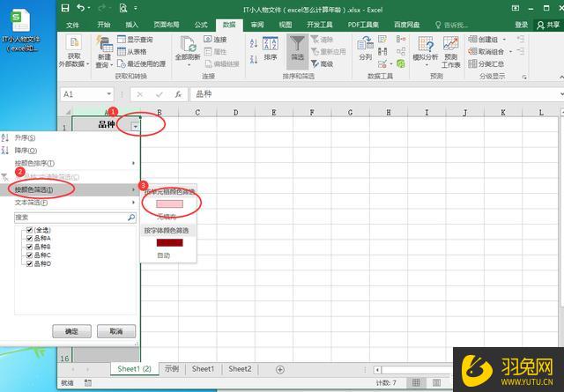Switch to the 公式 (Formulas) tab

click(201, 25)
